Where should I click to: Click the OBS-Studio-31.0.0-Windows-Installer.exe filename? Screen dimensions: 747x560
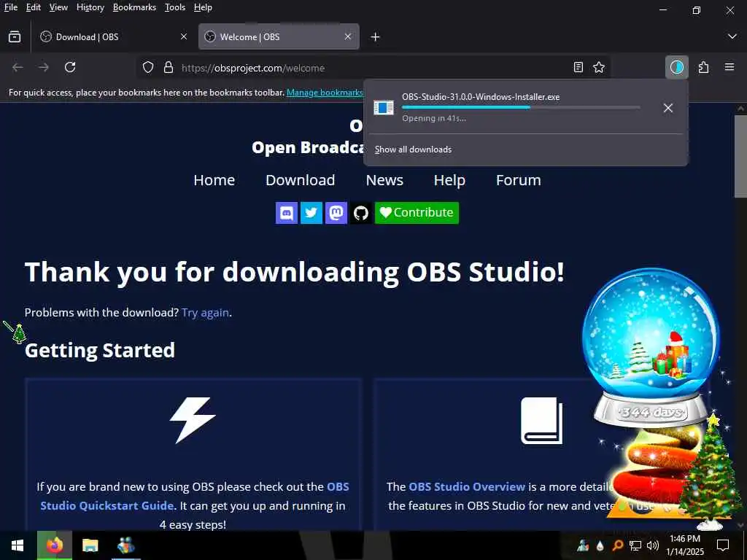481,97
